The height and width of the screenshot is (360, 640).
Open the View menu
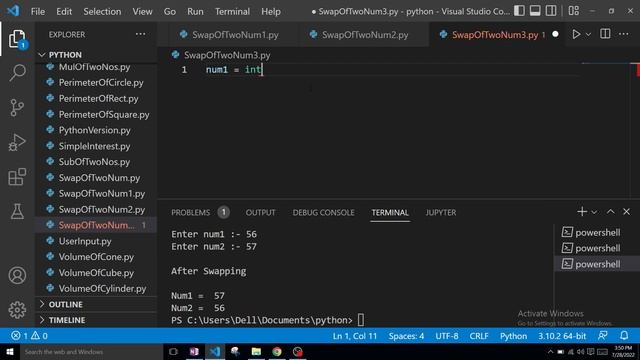coord(142,11)
